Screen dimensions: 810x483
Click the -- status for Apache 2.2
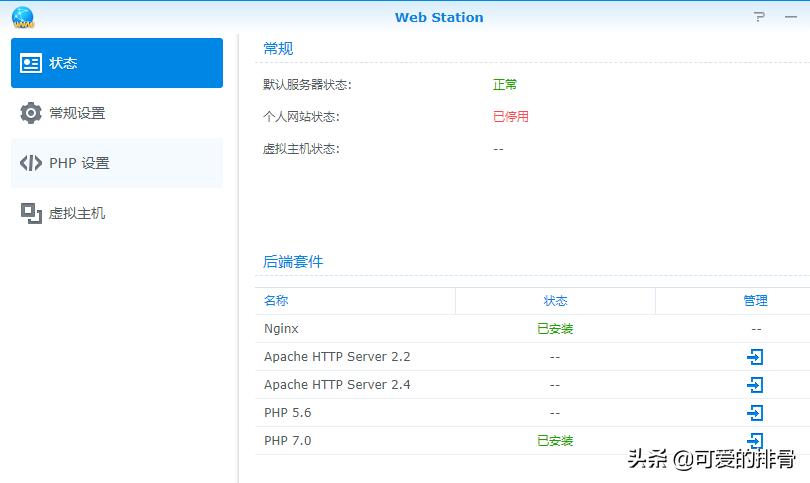555,357
